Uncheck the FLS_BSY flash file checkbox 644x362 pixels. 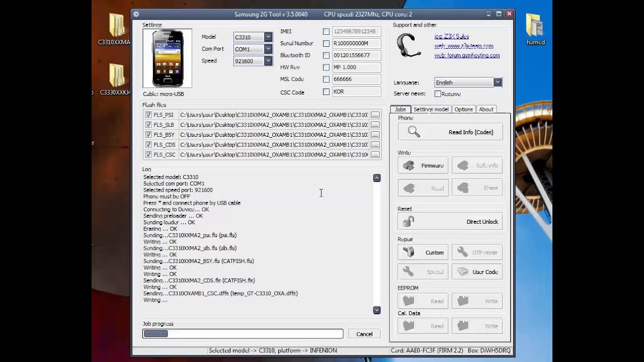click(148, 135)
